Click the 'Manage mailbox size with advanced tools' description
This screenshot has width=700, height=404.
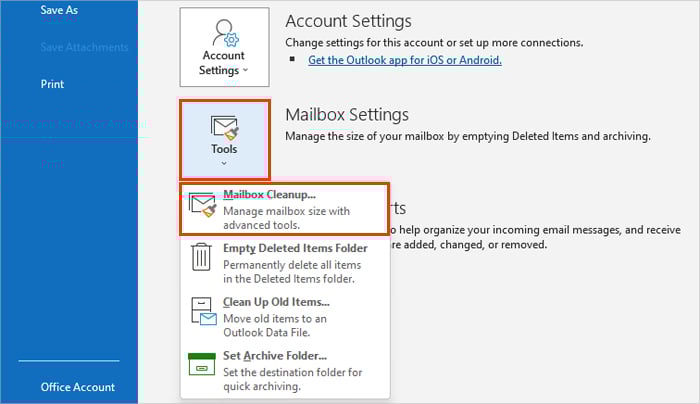(286, 218)
